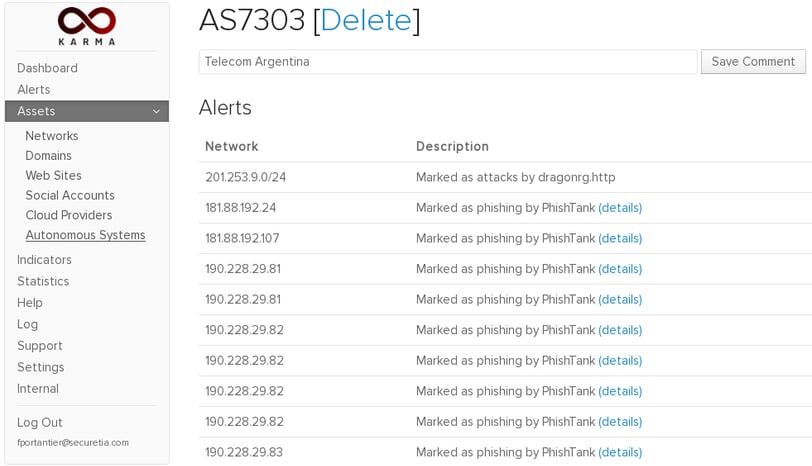Viewport: 812px width, 466px height.
Task: View the Statistics page
Action: [43, 281]
